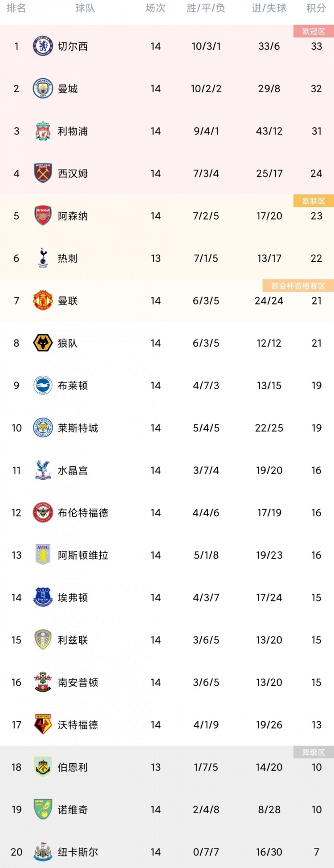Select the 积分 column header
Viewport: 334px width, 868px height.
pyautogui.click(x=316, y=8)
